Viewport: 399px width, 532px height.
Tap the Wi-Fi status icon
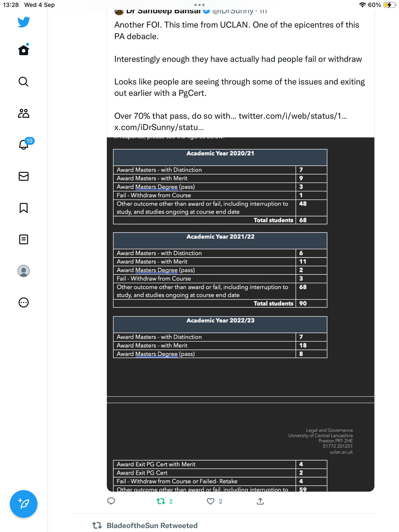tap(362, 5)
